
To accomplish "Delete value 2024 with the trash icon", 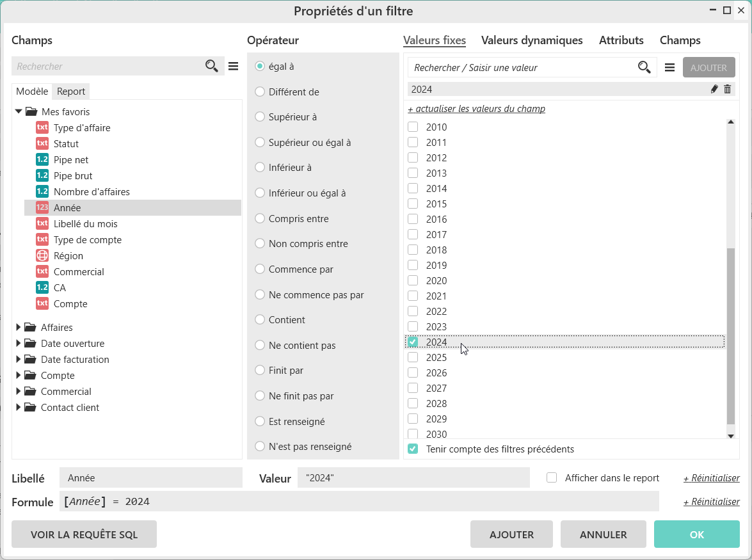I will pos(727,90).
